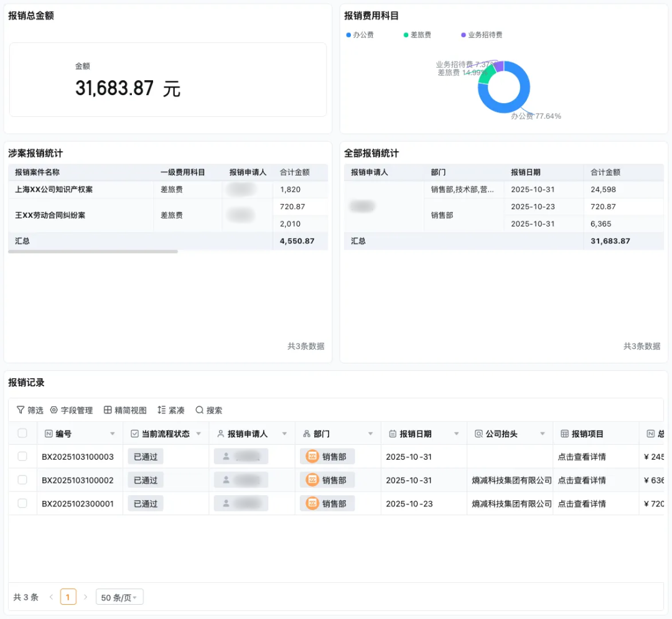This screenshot has width=672, height=619.
Task: Open the 50 条/页 page size dropdown
Action: click(x=119, y=597)
